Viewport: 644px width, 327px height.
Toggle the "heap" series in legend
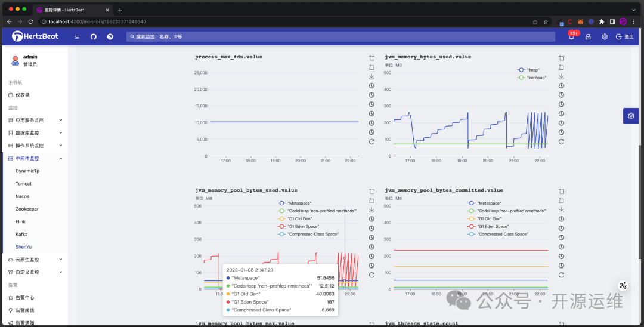pos(530,70)
